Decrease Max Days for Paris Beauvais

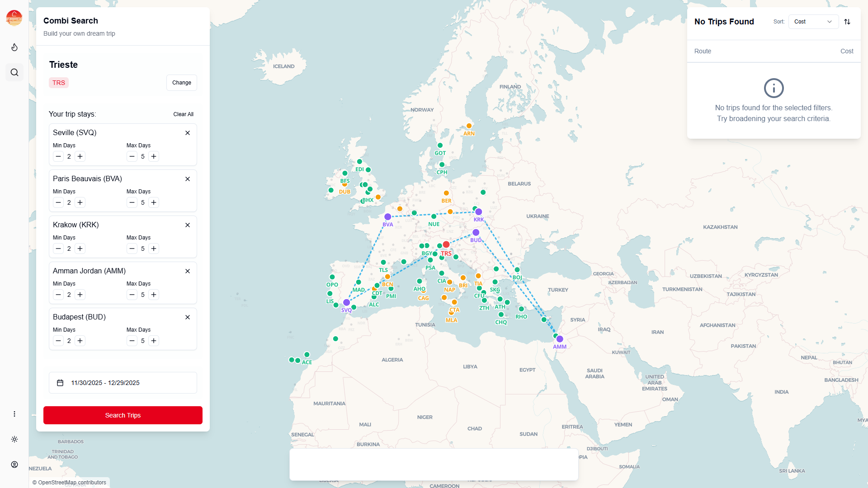tap(132, 202)
